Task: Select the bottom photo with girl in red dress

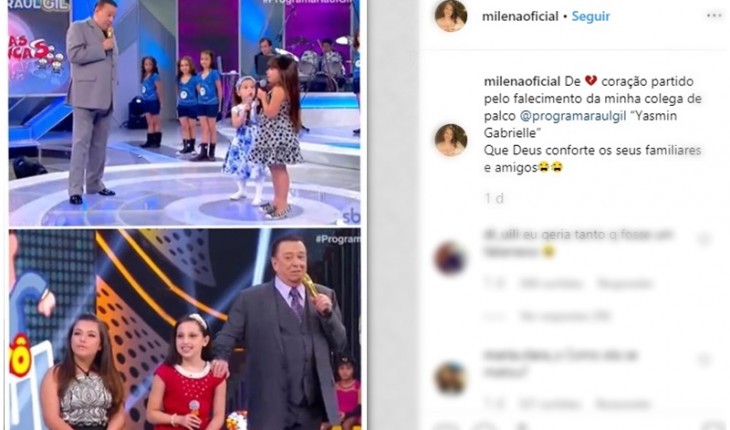Action: 184,329
